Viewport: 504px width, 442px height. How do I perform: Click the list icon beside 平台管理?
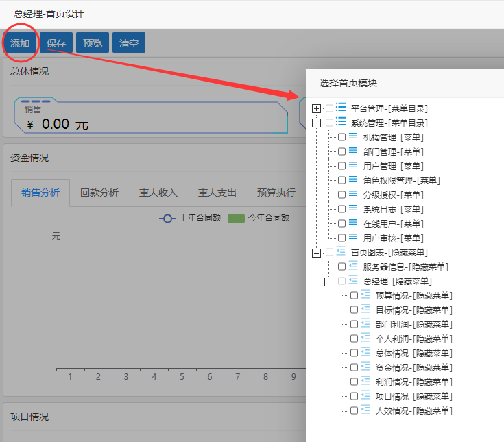pos(341,108)
